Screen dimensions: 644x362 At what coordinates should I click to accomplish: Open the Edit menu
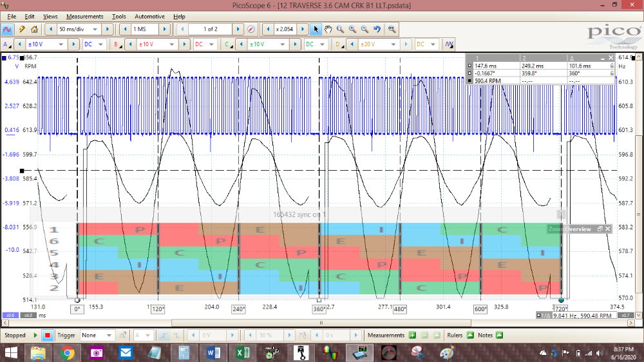(x=30, y=17)
